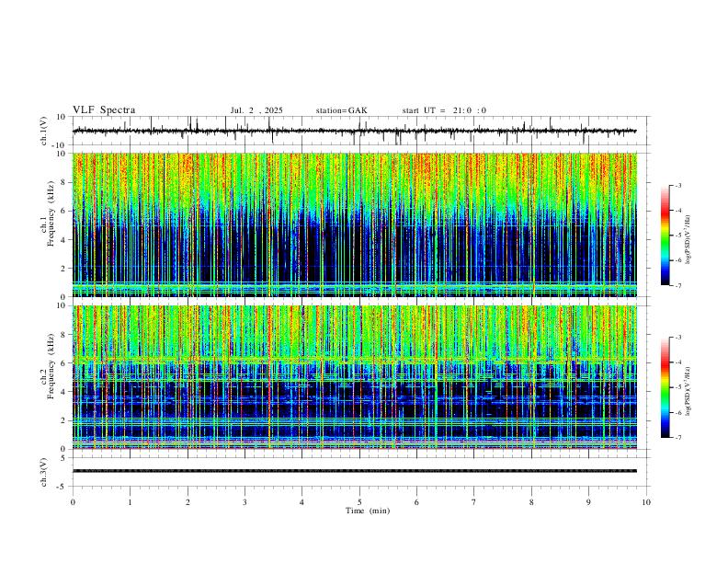This screenshot has width=728, height=563.
Task: Click the "ch.3(V)" axis label
Action: point(44,472)
